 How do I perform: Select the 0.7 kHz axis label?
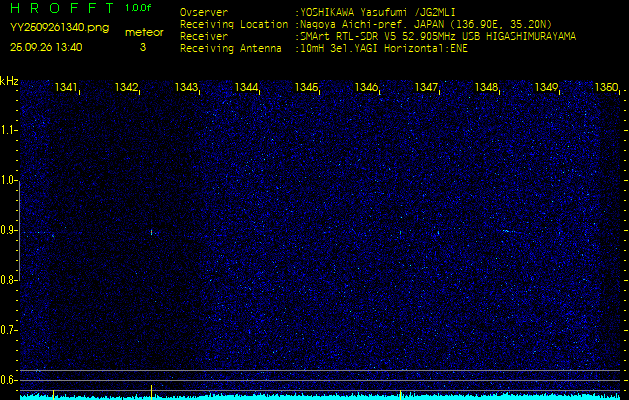[x=9, y=329]
